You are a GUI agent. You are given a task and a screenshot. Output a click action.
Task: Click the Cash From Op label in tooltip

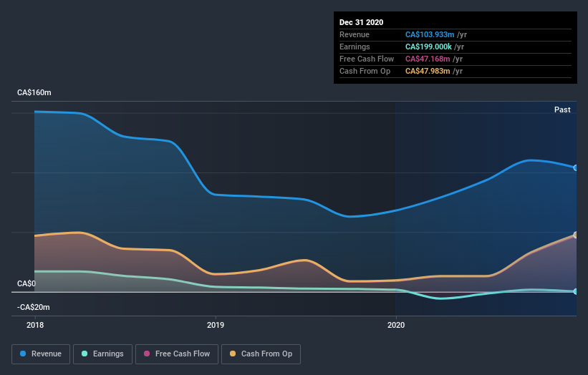coord(365,71)
